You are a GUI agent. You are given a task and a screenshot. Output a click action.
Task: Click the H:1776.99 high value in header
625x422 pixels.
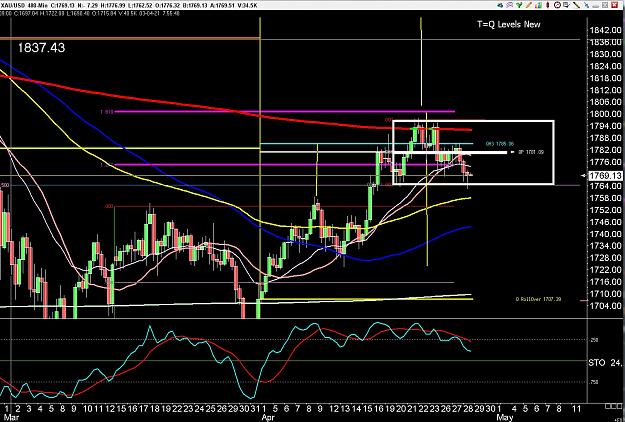[x=111, y=5]
